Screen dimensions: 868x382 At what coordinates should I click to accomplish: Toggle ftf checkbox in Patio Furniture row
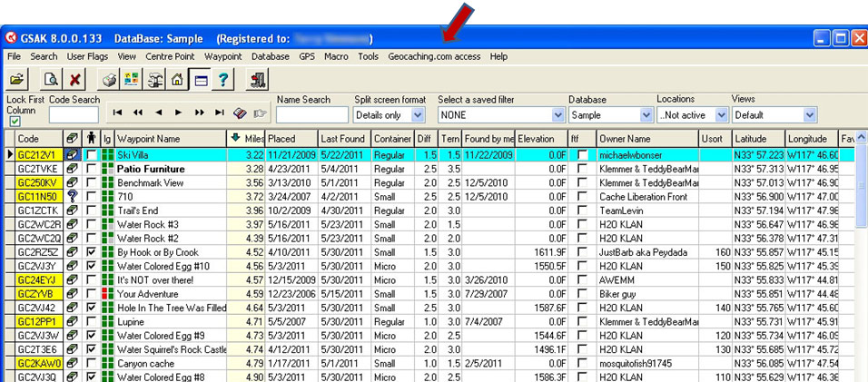tap(582, 169)
